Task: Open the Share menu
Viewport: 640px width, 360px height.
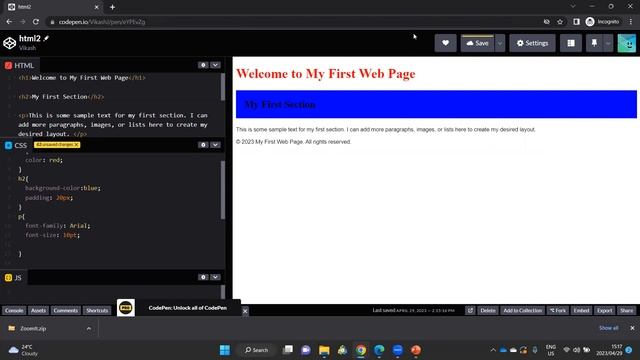Action: (x=627, y=311)
